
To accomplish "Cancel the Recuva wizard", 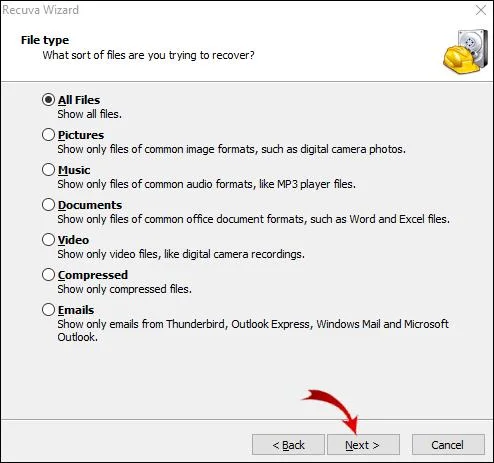I will (x=448, y=445).
